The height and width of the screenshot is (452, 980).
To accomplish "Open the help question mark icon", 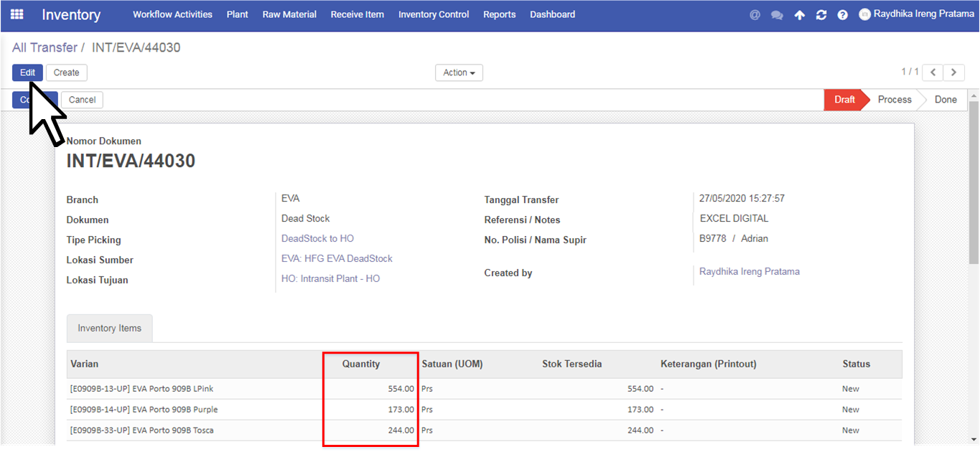I will (x=843, y=15).
